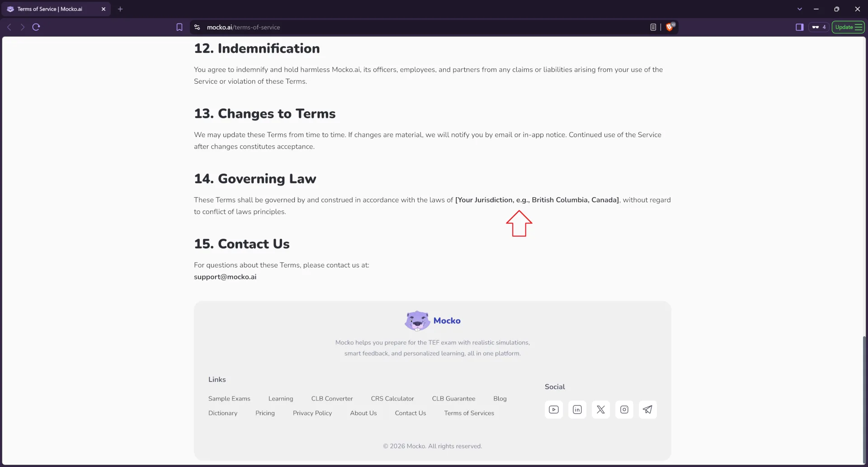Go back to previous page

(x=9, y=27)
